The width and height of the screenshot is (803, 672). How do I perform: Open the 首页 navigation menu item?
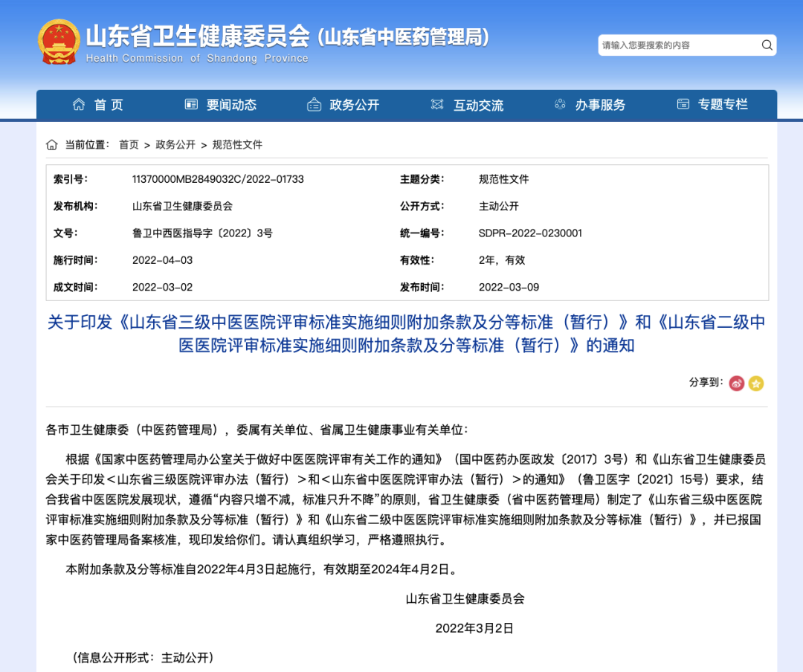click(x=108, y=104)
